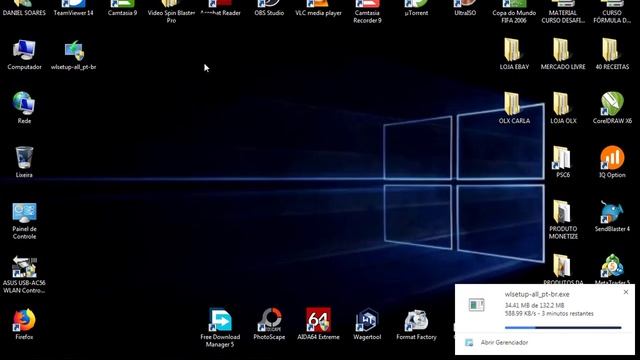Launch the PhotoScape shortcut
The width and height of the screenshot is (640, 360).
pyautogui.click(x=269, y=324)
